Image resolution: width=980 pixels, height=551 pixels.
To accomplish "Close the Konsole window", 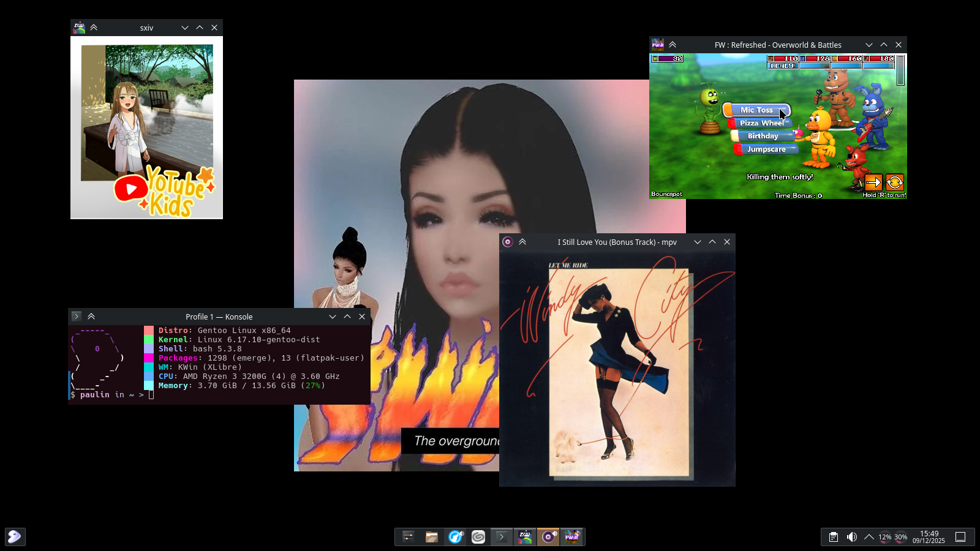I will 362,317.
